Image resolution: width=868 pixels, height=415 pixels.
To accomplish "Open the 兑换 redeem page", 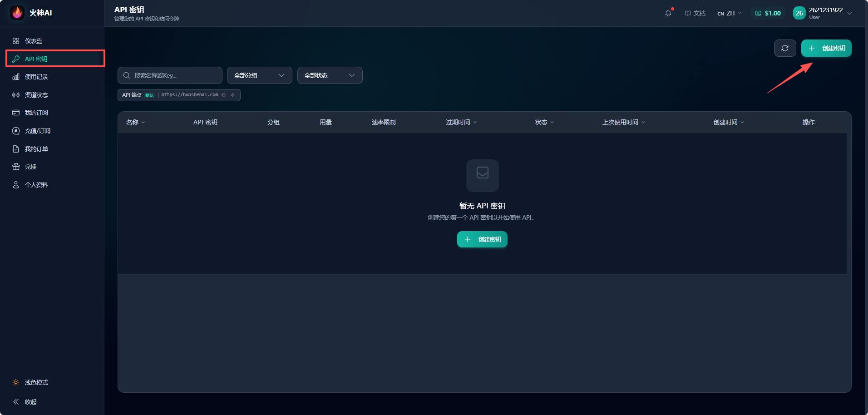I will 52,167.
